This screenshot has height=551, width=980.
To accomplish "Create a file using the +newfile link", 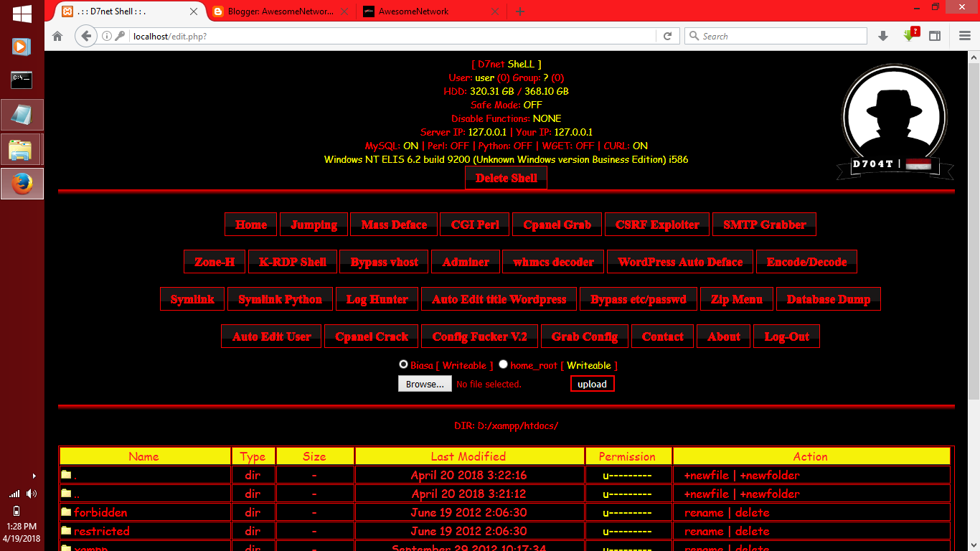I will (707, 475).
